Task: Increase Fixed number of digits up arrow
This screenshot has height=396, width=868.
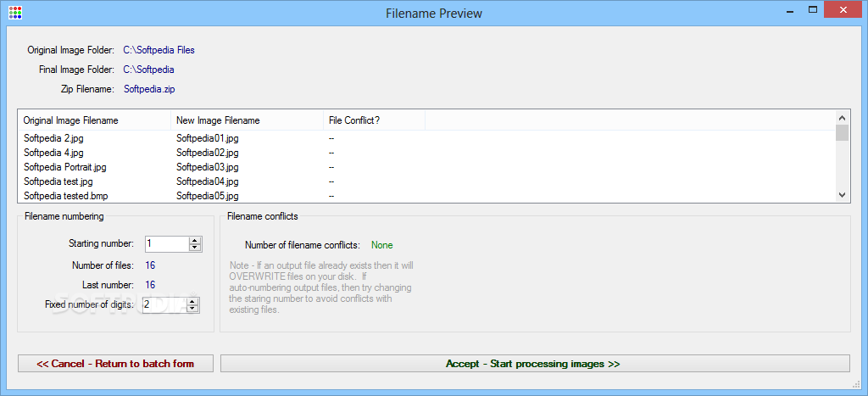Action: pyautogui.click(x=192, y=302)
